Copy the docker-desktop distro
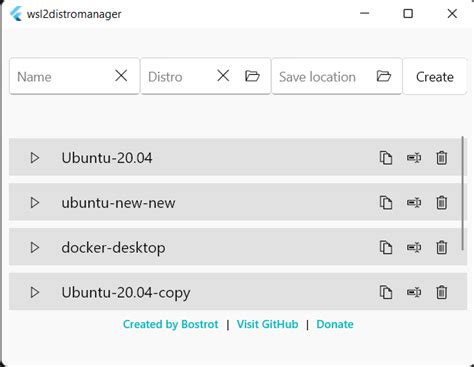Viewport: 474px width, 367px height. coord(386,248)
